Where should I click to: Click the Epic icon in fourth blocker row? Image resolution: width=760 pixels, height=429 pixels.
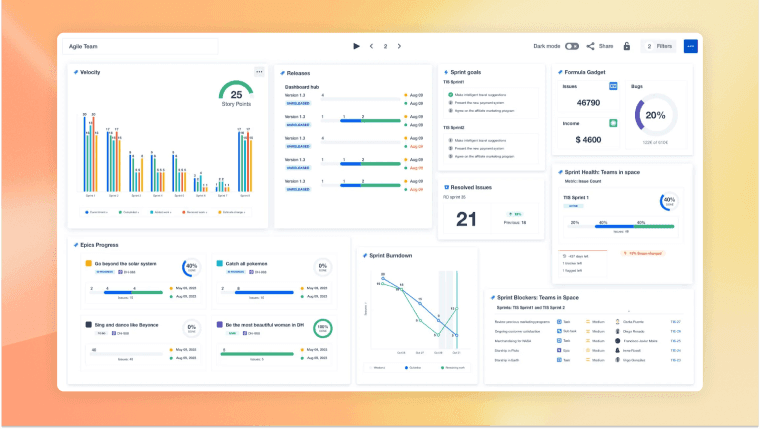coord(559,350)
